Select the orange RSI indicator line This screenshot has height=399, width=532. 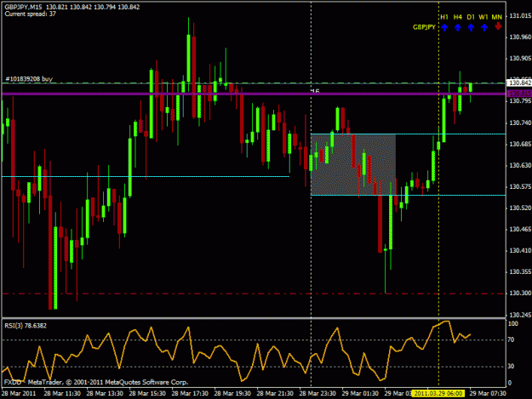point(236,351)
